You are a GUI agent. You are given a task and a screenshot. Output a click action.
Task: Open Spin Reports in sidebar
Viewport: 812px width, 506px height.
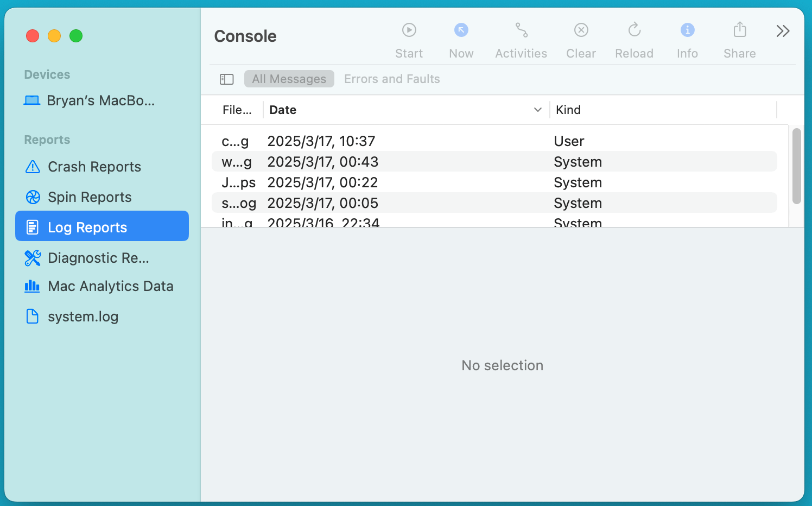(x=90, y=197)
